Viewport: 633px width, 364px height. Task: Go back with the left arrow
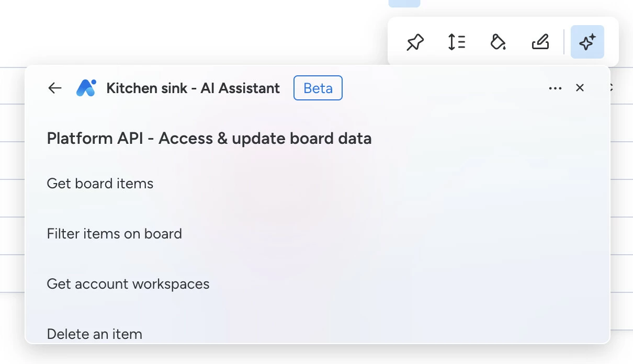pos(55,88)
